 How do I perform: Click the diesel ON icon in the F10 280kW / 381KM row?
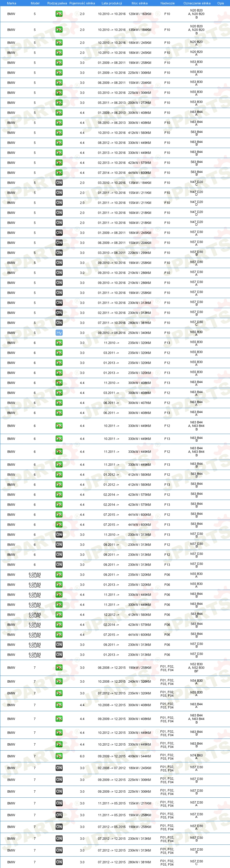tap(59, 323)
